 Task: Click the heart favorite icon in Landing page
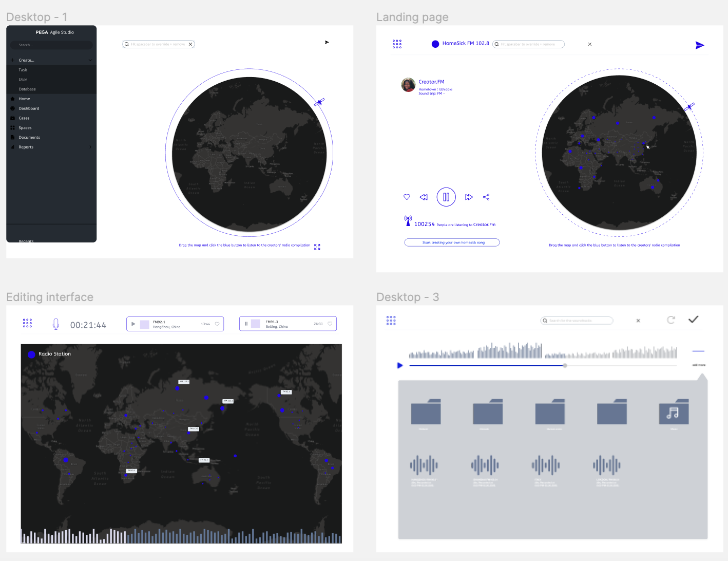click(x=407, y=197)
